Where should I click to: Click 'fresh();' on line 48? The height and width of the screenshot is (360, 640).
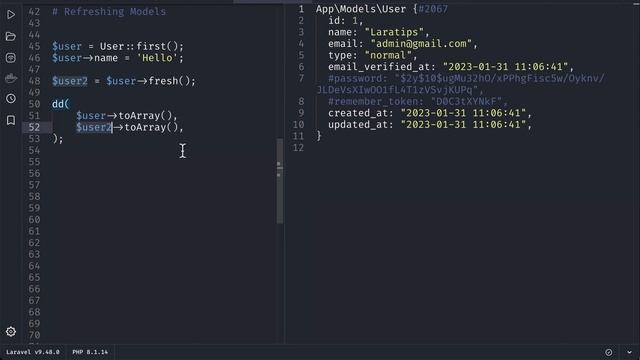[x=172, y=81]
